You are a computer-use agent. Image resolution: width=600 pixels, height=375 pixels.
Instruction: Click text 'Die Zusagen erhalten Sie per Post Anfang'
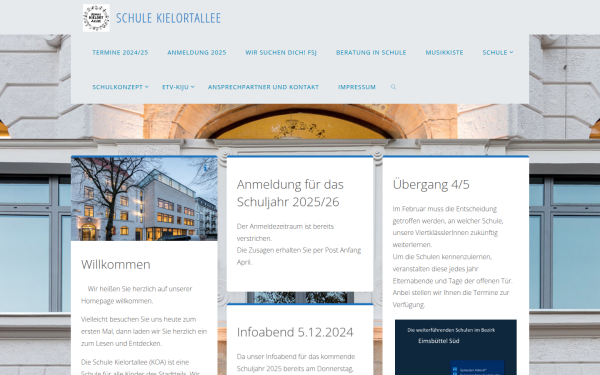299,250
